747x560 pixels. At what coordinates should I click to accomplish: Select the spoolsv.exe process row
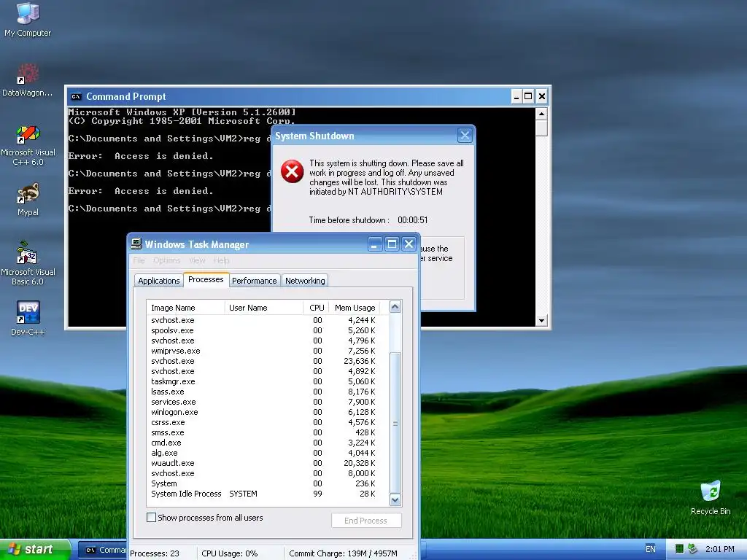tap(267, 330)
